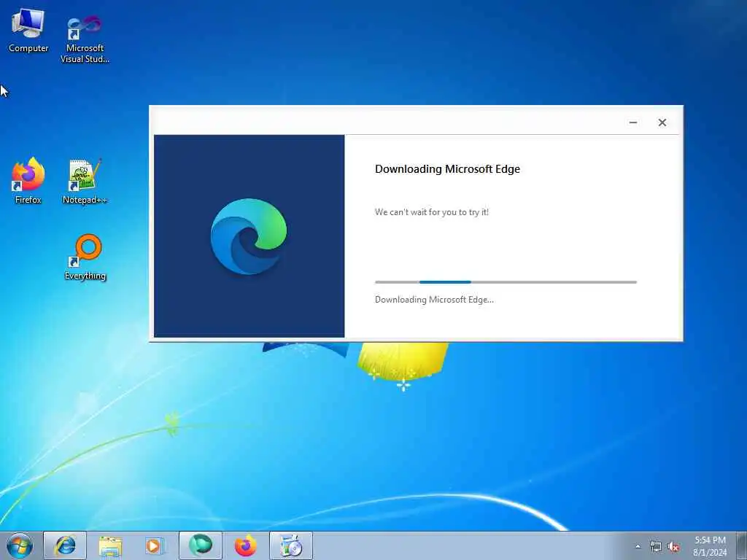Open the clock showing 5:54 PM
The height and width of the screenshot is (560, 747).
pos(710,546)
